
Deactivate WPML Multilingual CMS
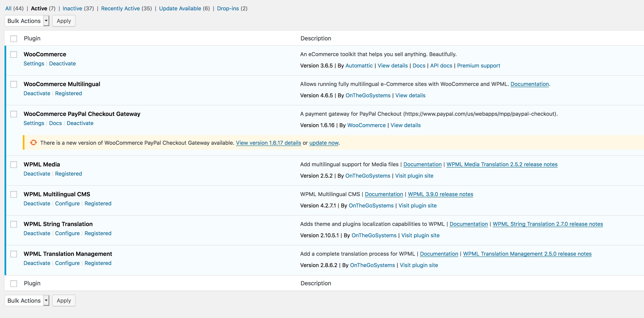click(x=37, y=204)
